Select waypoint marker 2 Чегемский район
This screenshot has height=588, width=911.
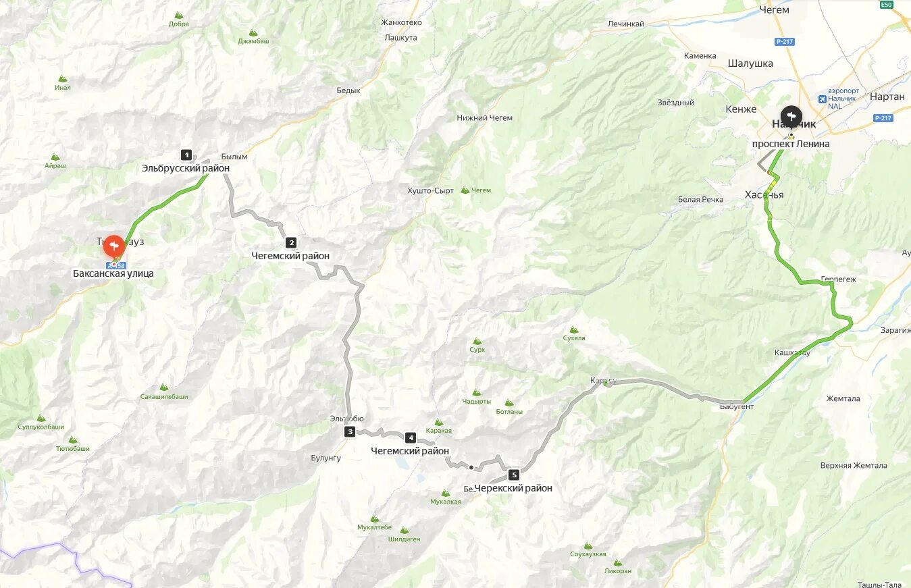[x=291, y=243]
